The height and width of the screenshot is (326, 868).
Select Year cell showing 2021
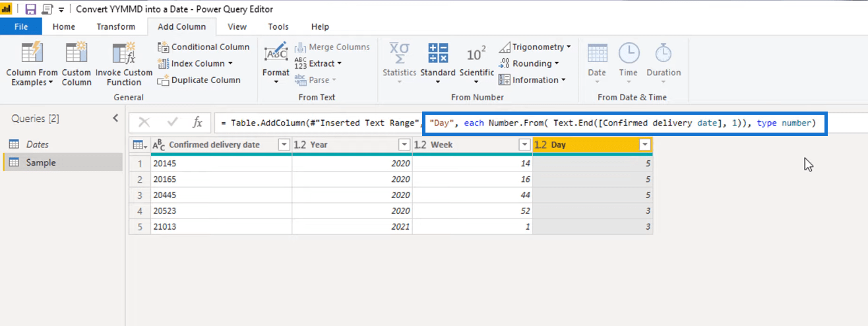click(352, 226)
